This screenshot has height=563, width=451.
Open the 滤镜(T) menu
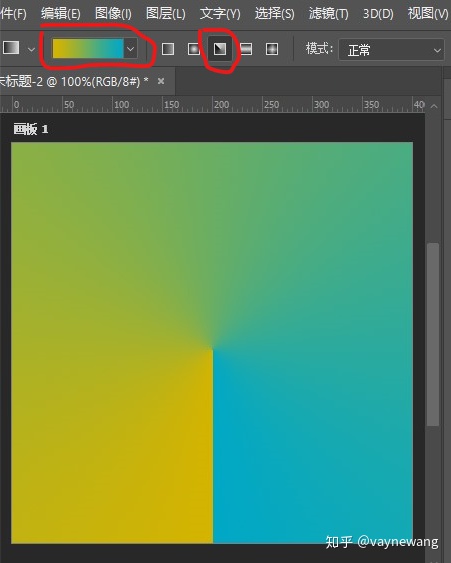tap(328, 14)
